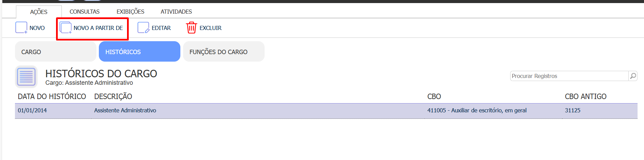Viewport: 644px width, 160px height.
Task: Focus the Procurar Registros search field
Action: (569, 76)
